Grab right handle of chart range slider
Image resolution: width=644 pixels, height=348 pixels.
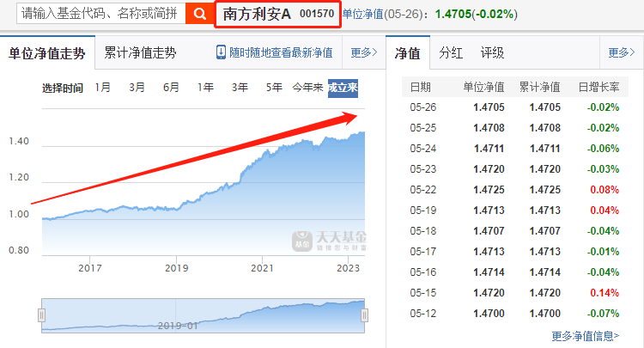pos(364,315)
